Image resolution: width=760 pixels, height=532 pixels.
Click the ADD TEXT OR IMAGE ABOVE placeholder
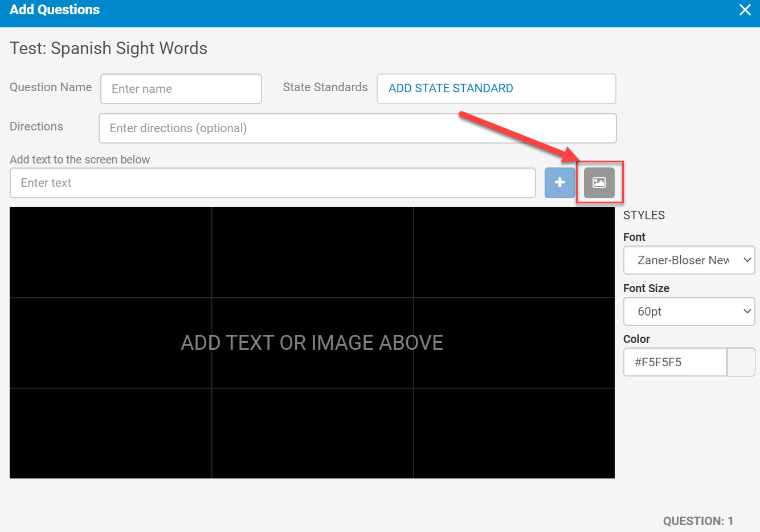[312, 342]
